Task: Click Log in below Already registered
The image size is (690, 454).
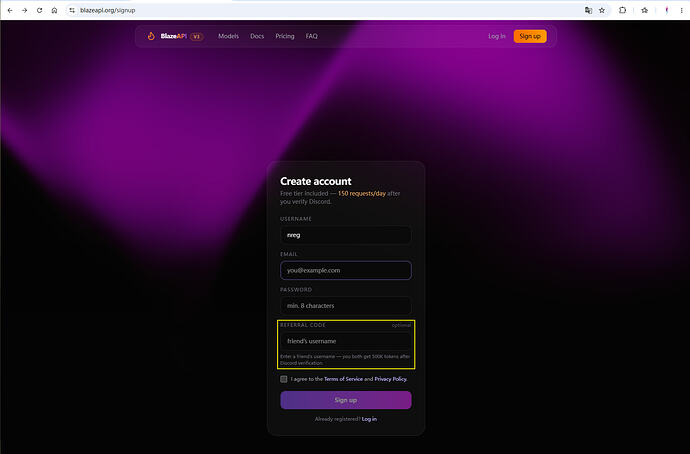Action: [369, 419]
